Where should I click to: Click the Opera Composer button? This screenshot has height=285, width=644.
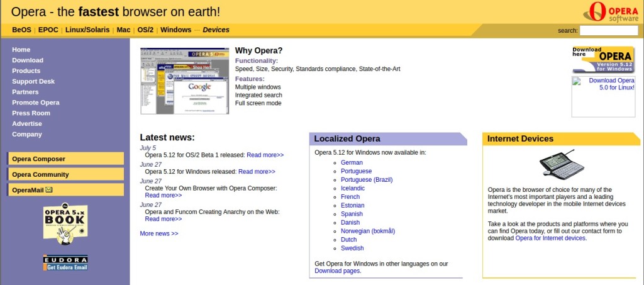coord(65,159)
